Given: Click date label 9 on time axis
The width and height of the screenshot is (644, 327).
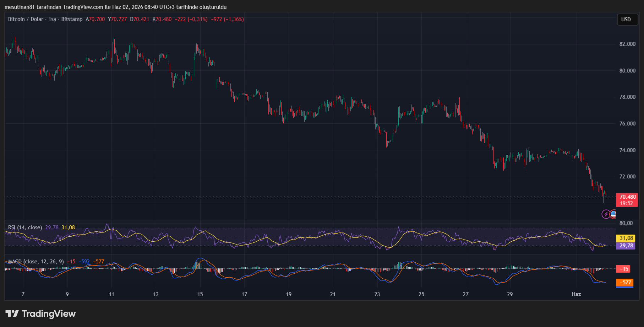Looking at the screenshot, I should (67, 294).
